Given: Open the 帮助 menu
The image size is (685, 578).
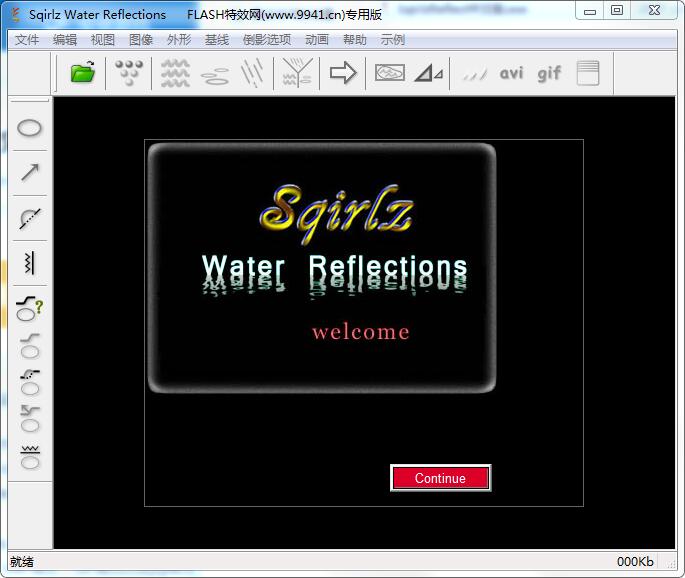Looking at the screenshot, I should [x=354, y=40].
